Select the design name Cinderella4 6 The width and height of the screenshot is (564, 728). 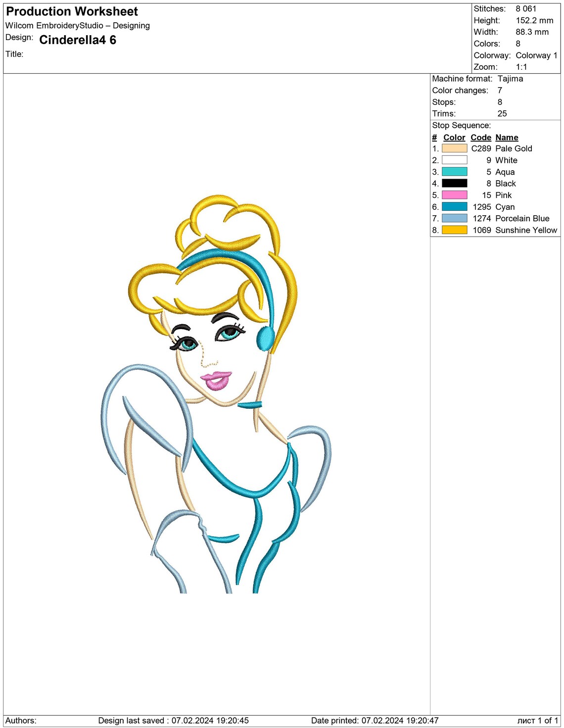77,40
